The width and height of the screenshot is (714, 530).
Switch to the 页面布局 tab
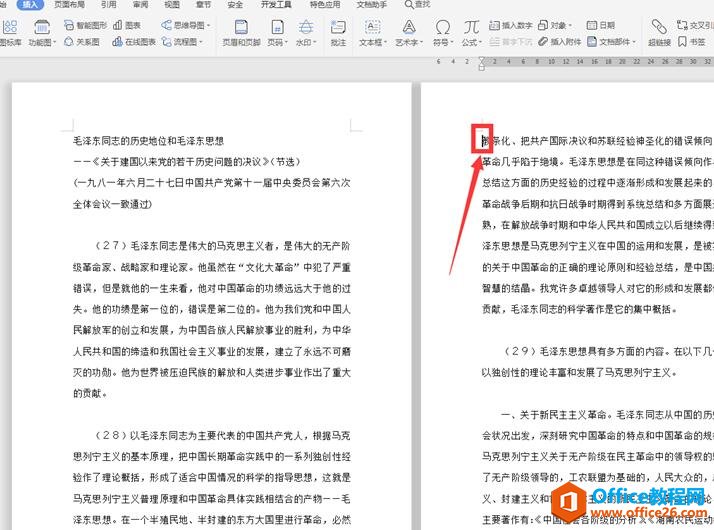click(69, 5)
